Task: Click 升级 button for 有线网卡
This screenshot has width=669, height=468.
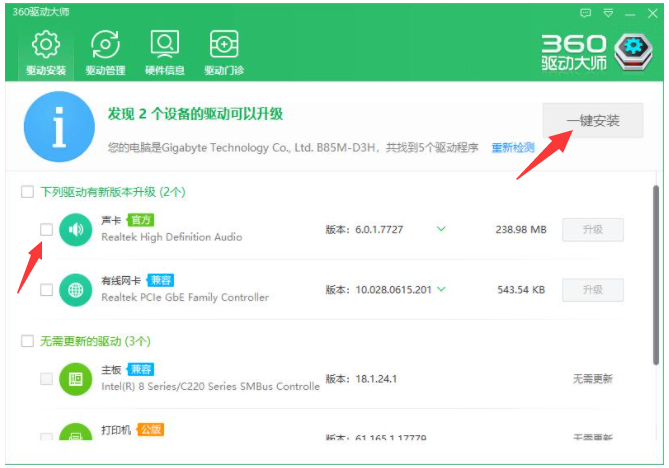Action: click(x=593, y=290)
